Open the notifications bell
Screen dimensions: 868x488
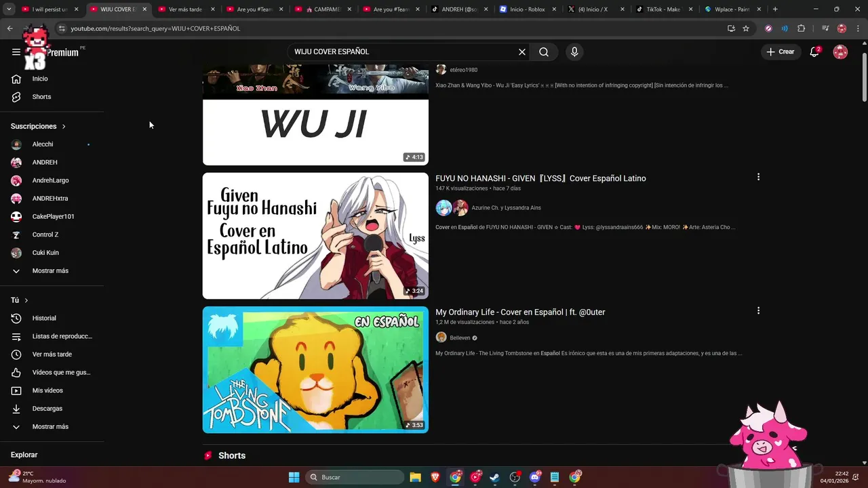[815, 52]
